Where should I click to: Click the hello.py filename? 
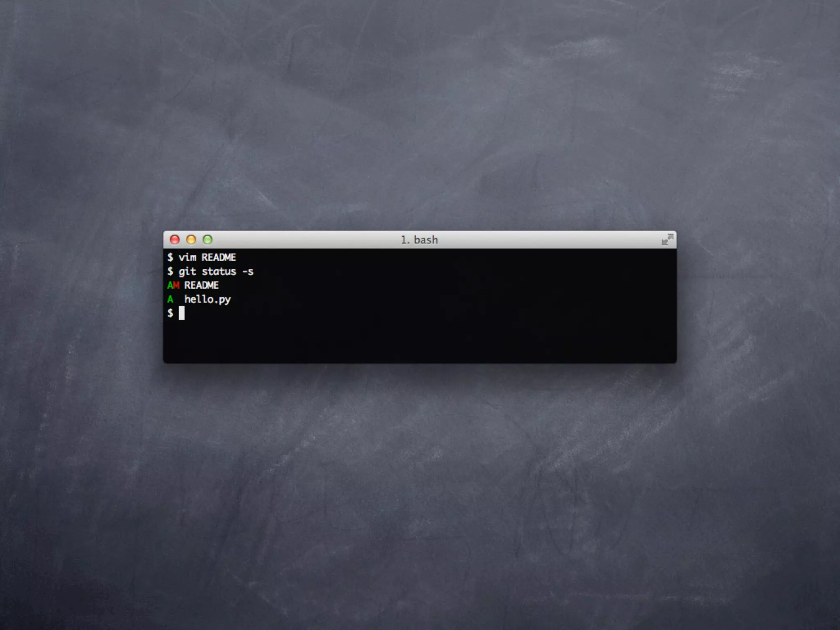click(208, 299)
